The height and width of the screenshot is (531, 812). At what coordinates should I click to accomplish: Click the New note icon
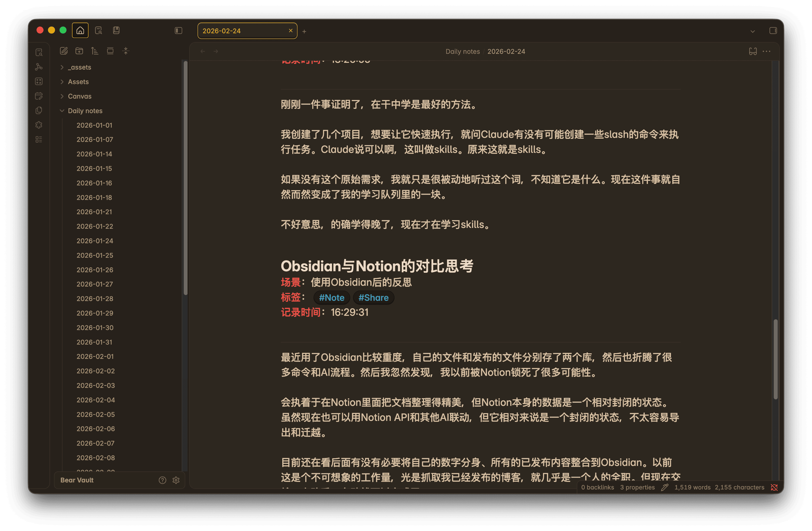(63, 51)
